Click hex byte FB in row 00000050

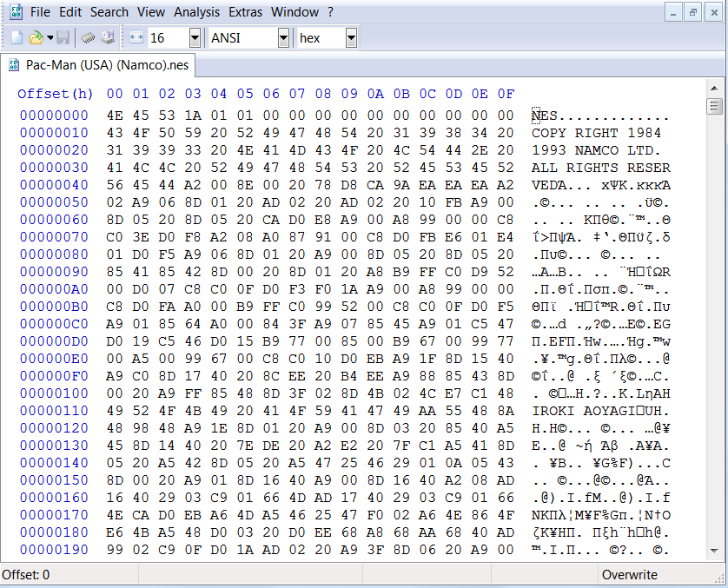[453, 202]
